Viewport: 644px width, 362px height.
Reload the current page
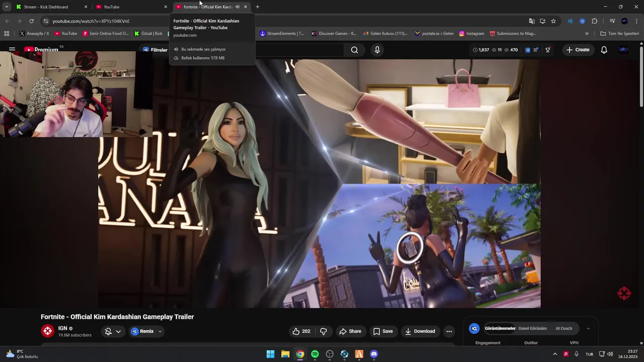[x=31, y=21]
